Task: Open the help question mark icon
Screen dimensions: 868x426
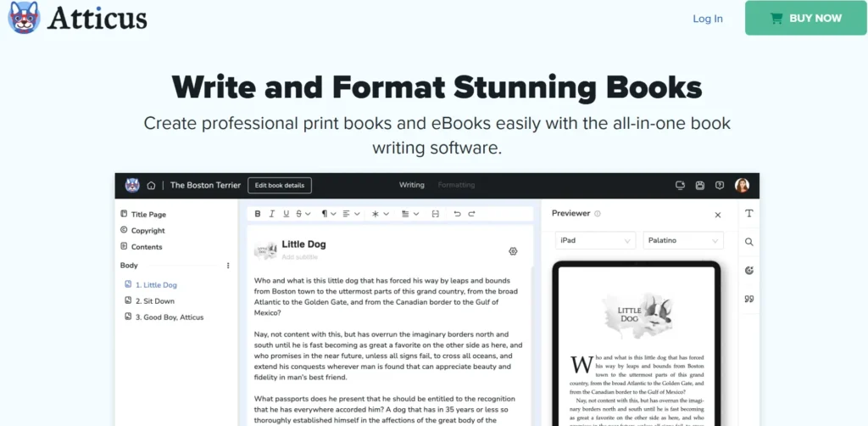Action: tap(720, 185)
